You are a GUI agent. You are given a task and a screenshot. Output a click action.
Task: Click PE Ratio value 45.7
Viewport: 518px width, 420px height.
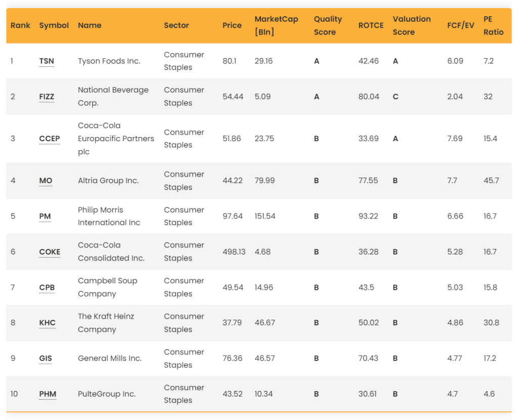click(x=491, y=181)
